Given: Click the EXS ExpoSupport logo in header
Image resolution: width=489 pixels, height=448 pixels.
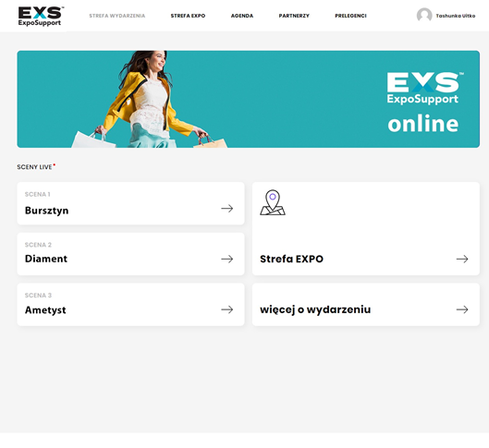Looking at the screenshot, I should [41, 17].
